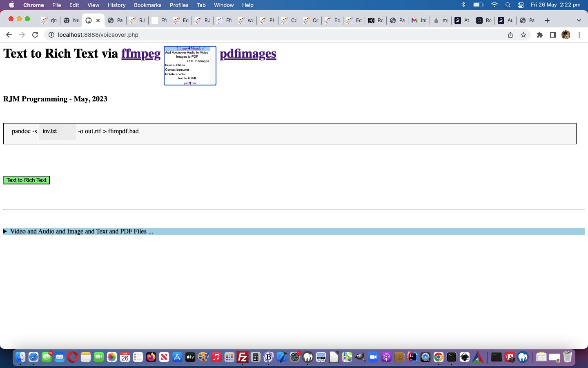The height and width of the screenshot is (368, 588).
Task: Open Spotlight search in menu bar
Action: [508, 5]
